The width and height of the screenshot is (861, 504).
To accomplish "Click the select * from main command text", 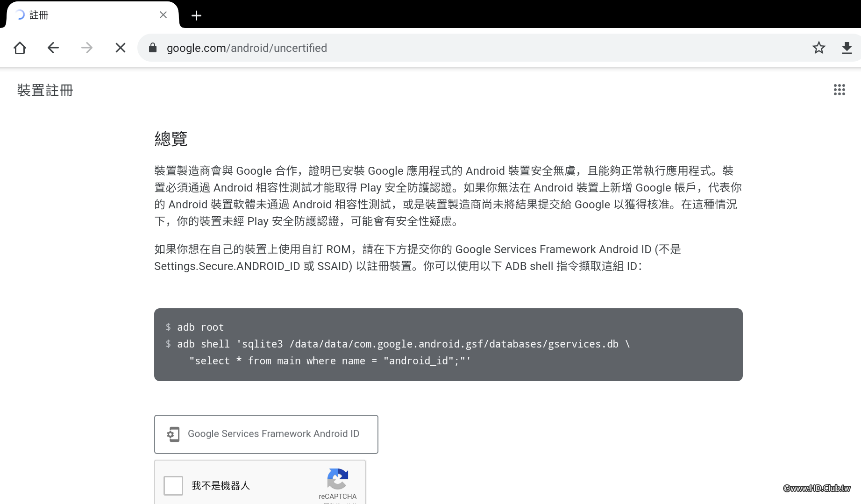I will (x=330, y=361).
